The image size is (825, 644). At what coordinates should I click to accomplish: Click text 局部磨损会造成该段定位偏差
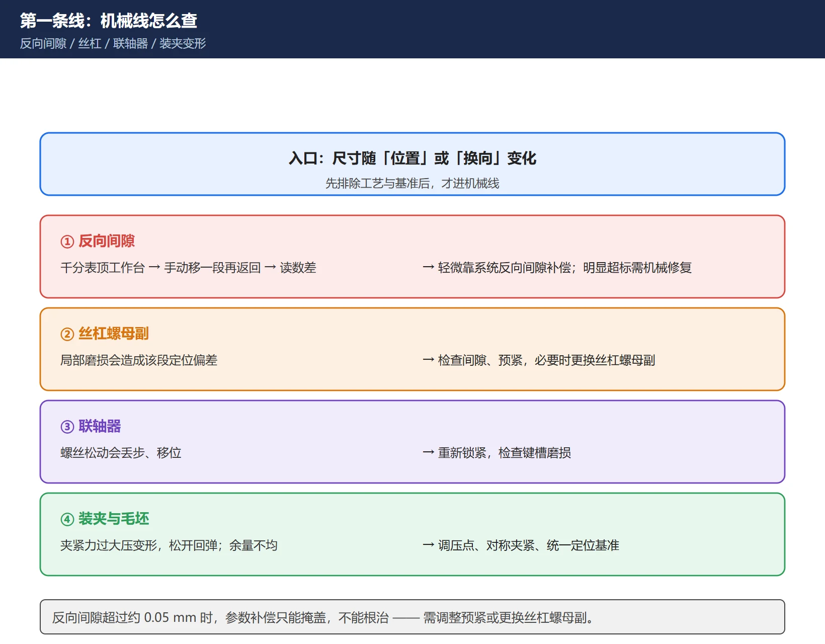coord(139,360)
